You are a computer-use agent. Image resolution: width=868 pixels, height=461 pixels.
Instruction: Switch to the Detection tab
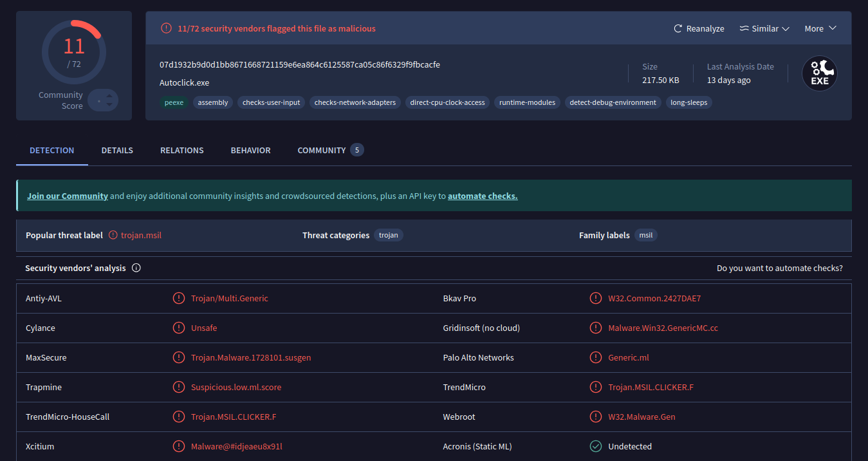pos(52,150)
